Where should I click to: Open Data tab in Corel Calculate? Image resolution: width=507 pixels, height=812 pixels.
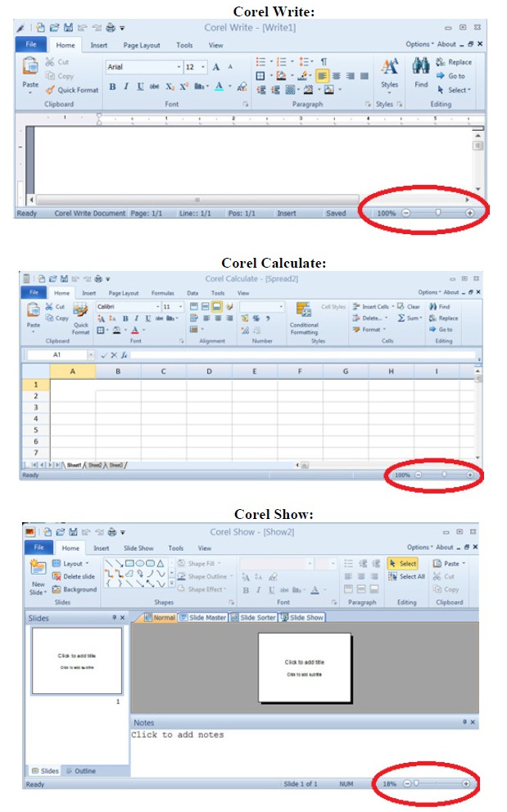[192, 293]
